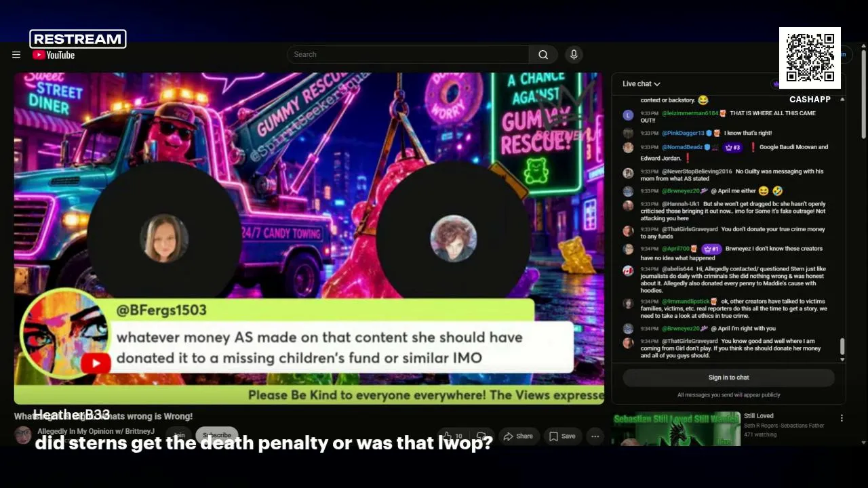Click the NomadBeadz chat avatar
The height and width of the screenshot is (488, 868).
coord(629,148)
